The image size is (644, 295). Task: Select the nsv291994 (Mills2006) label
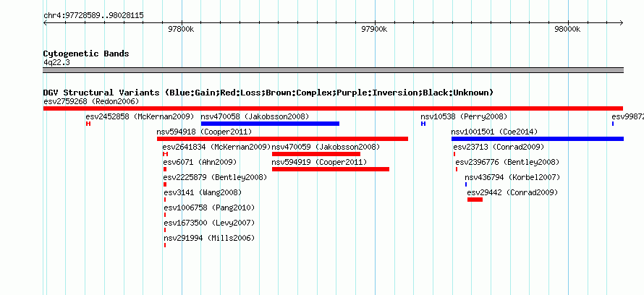(x=209, y=238)
